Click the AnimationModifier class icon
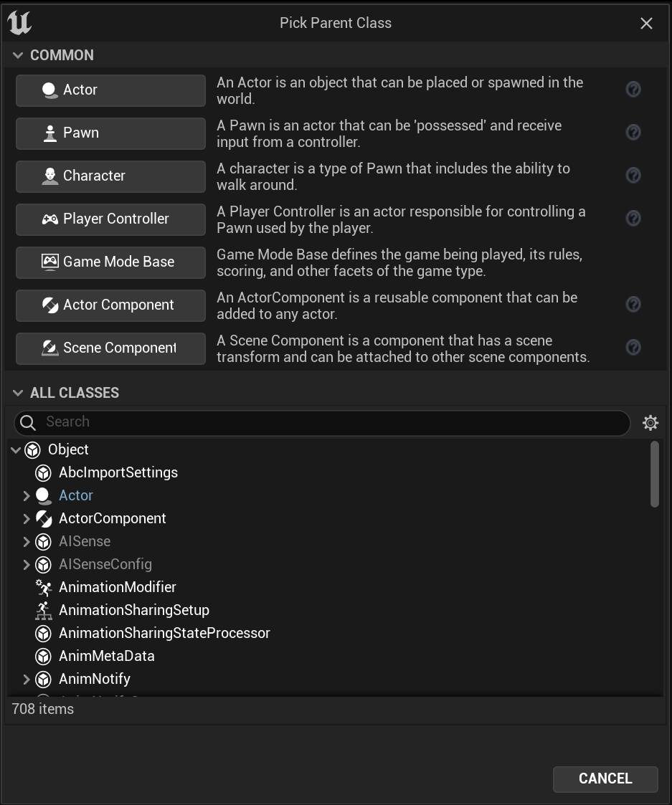This screenshot has width=672, height=805. (44, 588)
